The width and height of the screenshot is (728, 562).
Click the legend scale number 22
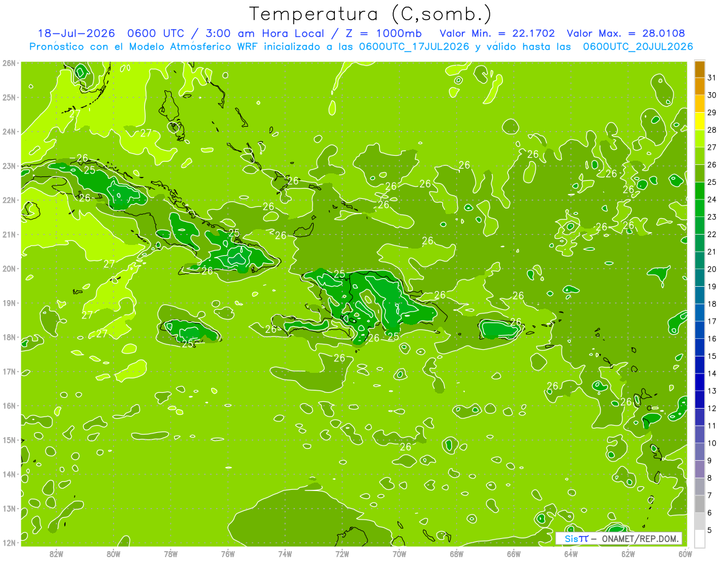(x=712, y=234)
